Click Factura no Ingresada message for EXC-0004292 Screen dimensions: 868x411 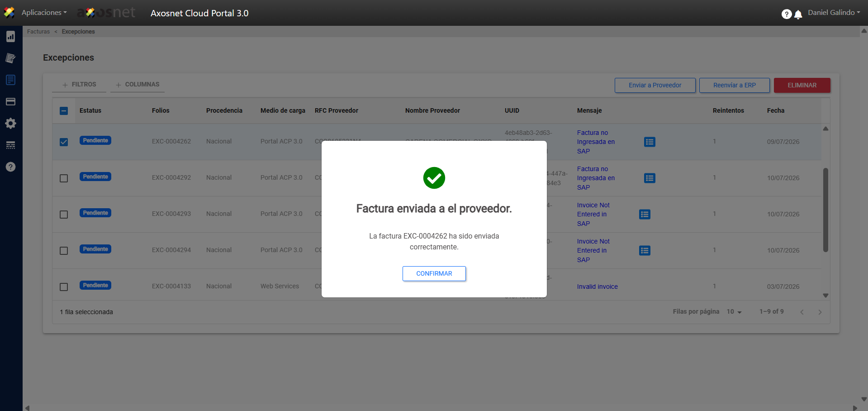pos(596,178)
